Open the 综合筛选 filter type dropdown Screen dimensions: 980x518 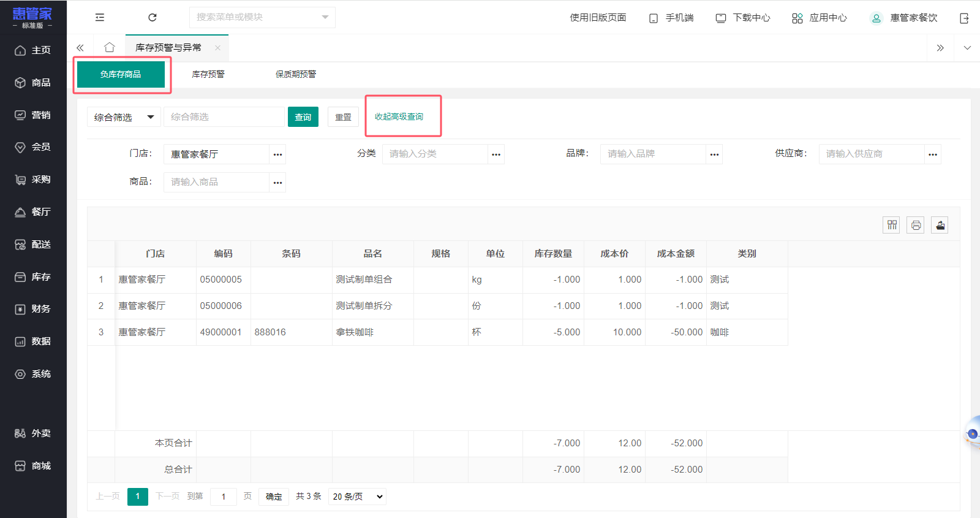coord(124,117)
